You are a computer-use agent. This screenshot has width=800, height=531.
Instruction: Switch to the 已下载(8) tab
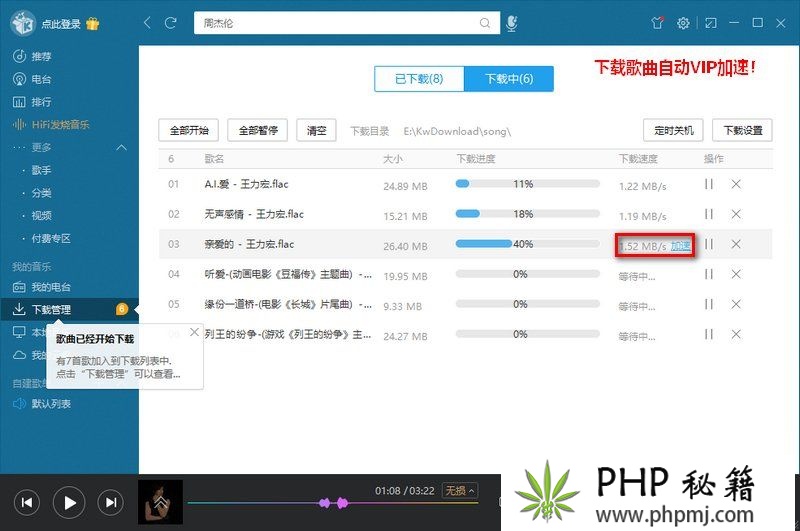(418, 79)
